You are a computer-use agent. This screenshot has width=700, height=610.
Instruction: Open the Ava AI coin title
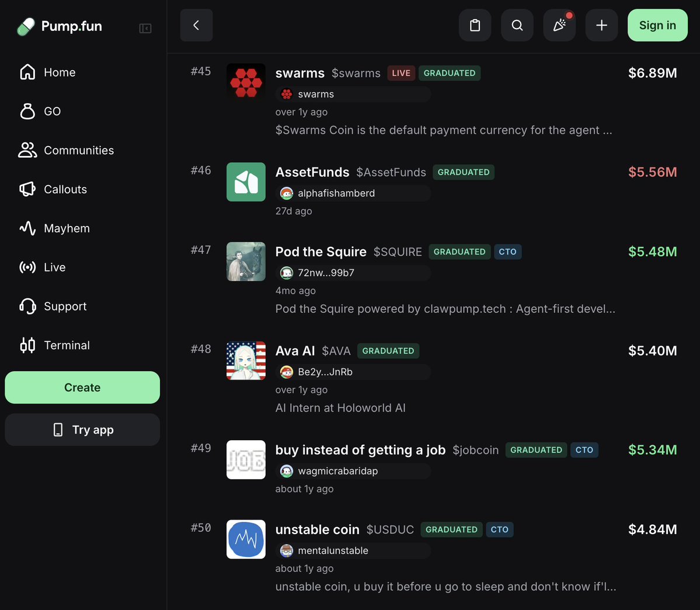tap(295, 351)
